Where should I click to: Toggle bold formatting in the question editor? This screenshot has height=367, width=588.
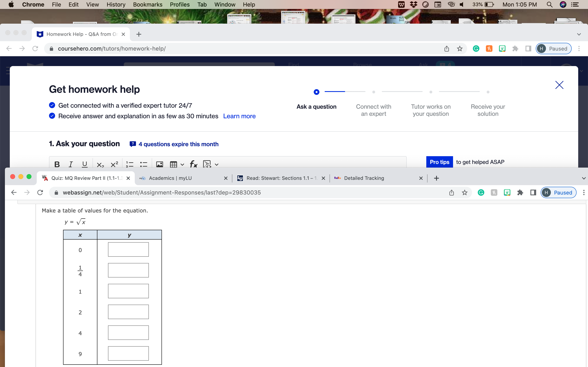[x=57, y=164]
